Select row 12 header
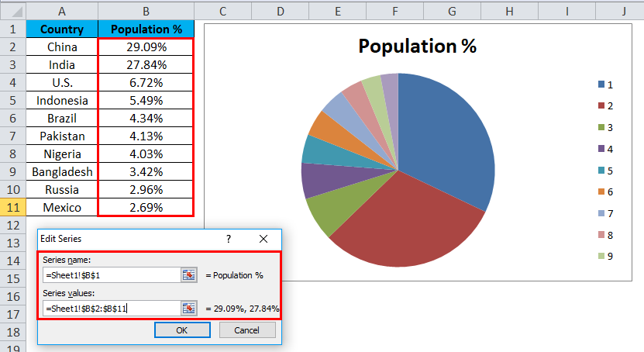 pyautogui.click(x=13, y=225)
